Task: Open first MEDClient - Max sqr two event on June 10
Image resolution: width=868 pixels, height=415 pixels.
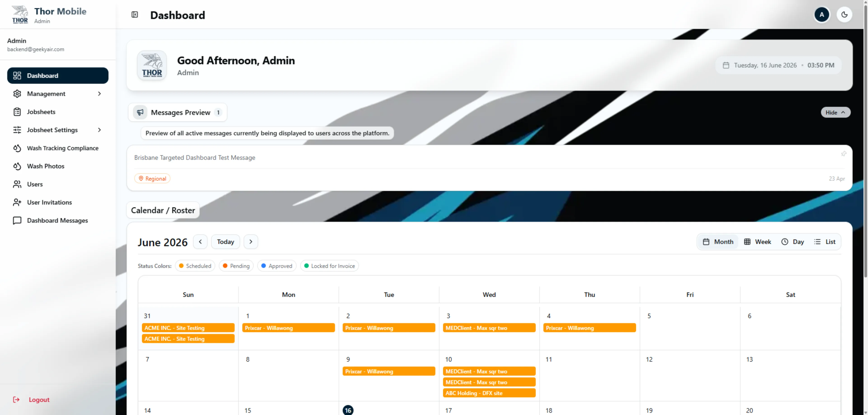Action: pyautogui.click(x=489, y=372)
